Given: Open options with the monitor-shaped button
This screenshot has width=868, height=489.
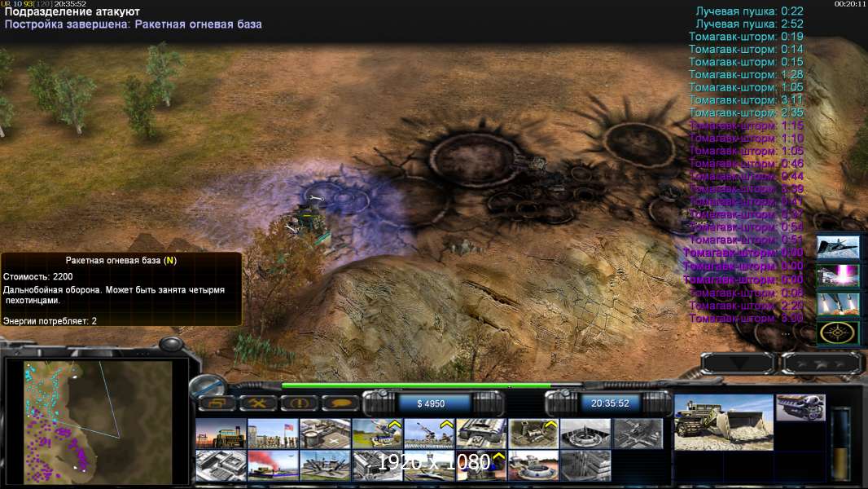Looking at the screenshot, I should (216, 403).
